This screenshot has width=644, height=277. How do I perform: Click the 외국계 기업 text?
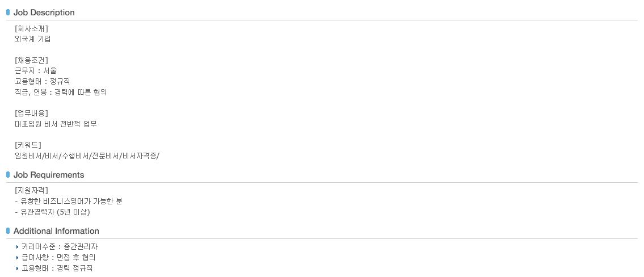pos(33,39)
